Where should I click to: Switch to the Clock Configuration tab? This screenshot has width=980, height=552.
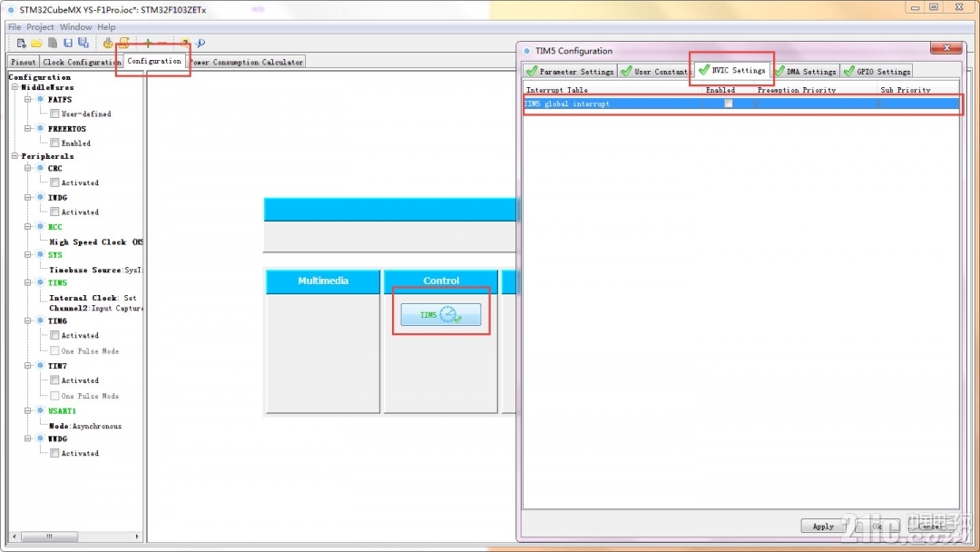[82, 62]
